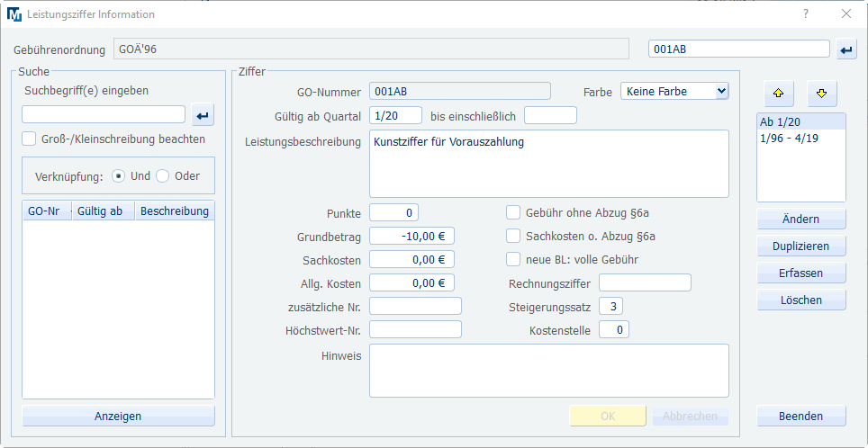The image size is (868, 448).
Task: Check Gebühr ohne Abzug §6a
Action: tap(514, 211)
